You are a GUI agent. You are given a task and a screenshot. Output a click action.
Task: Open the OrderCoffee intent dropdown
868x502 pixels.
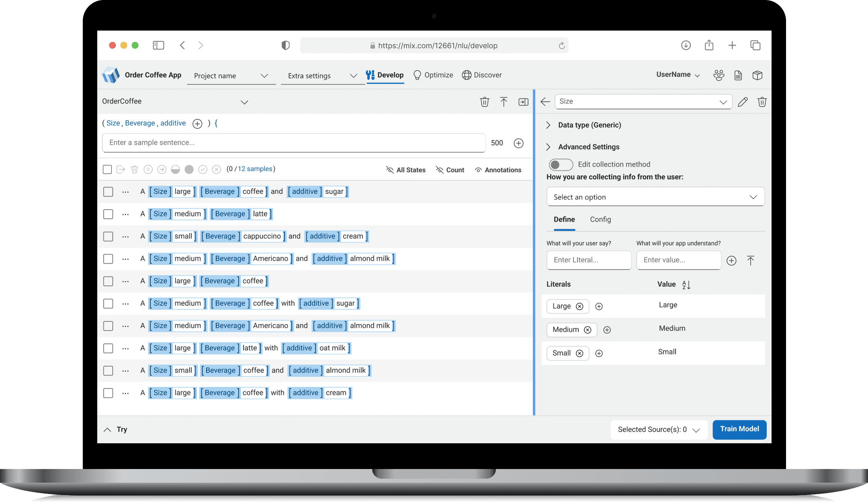click(244, 102)
